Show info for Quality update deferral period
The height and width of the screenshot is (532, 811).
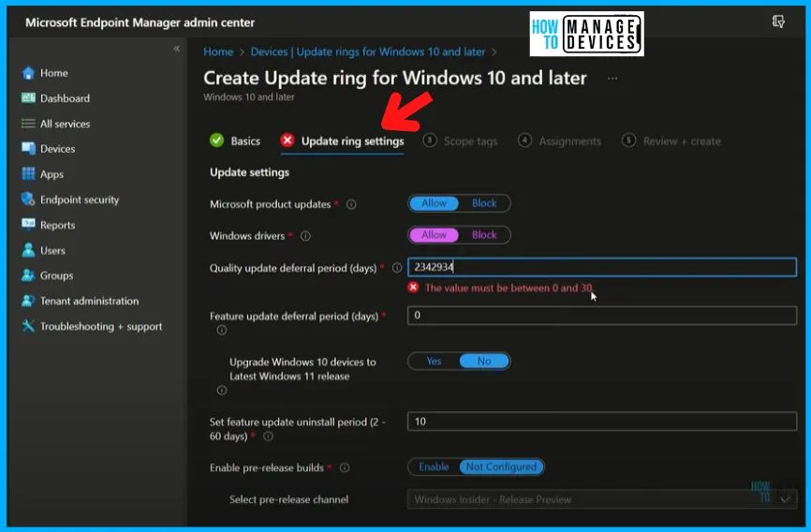click(x=397, y=268)
